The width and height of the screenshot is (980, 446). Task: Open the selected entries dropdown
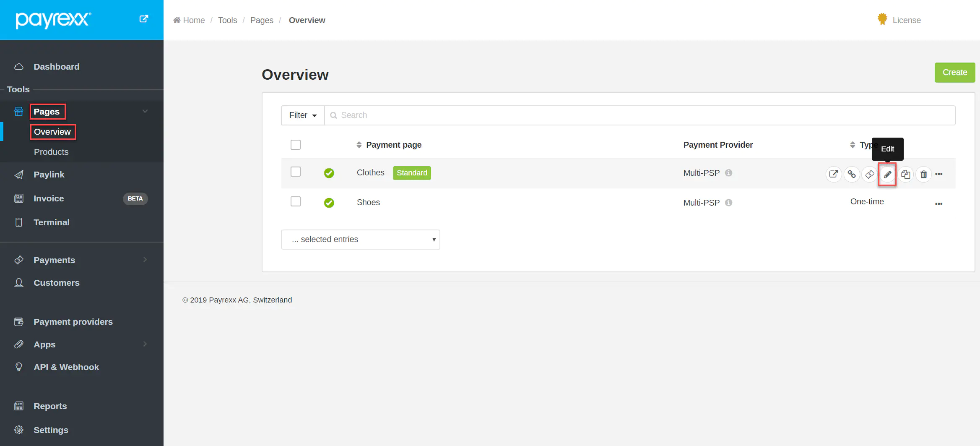click(x=360, y=240)
